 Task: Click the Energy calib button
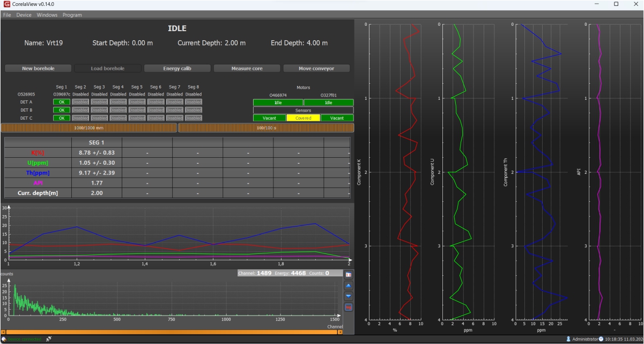(x=177, y=69)
